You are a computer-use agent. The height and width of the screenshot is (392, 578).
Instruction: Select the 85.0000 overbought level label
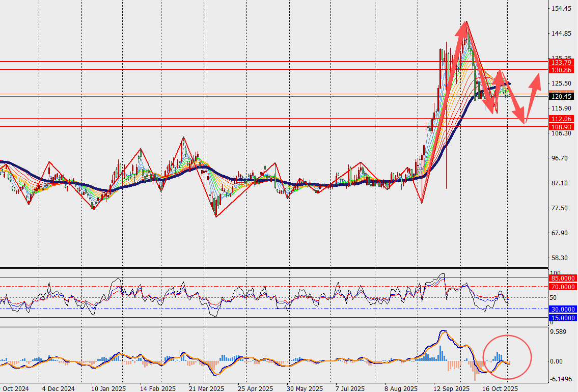tap(563, 278)
